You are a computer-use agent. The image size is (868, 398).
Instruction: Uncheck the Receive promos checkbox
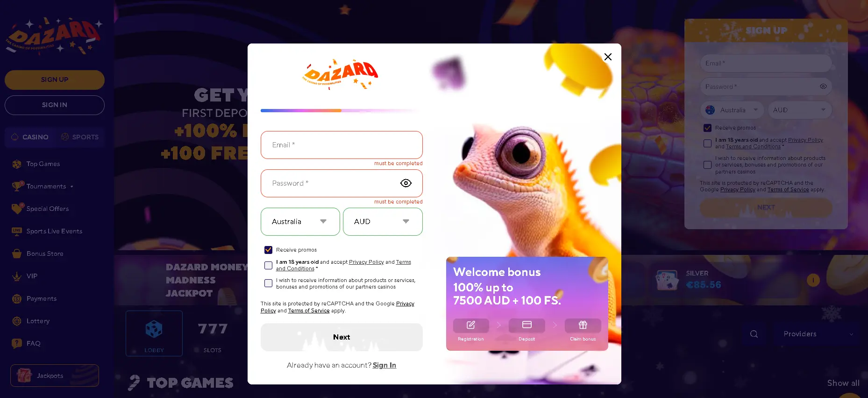point(269,250)
